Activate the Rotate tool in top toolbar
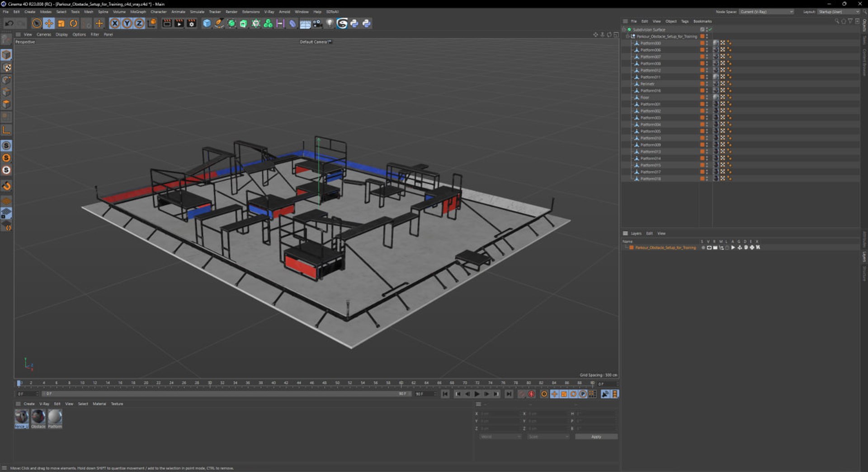This screenshot has height=472, width=868. 73,24
